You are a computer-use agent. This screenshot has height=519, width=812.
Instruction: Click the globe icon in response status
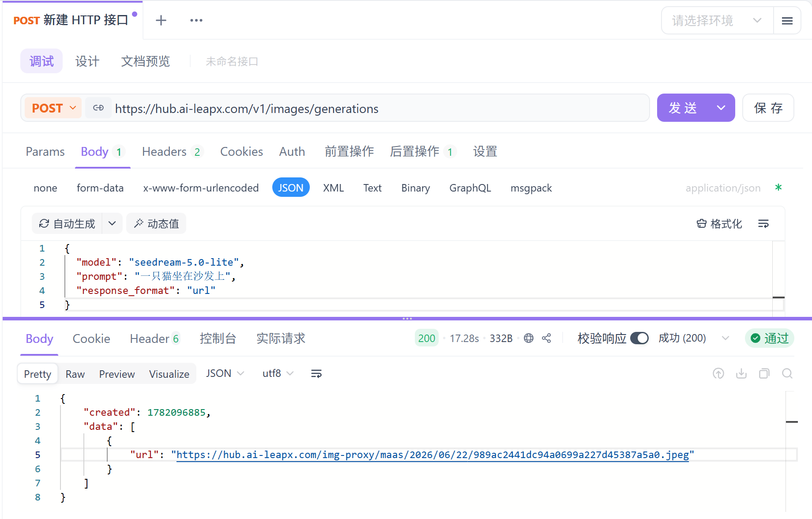(x=529, y=338)
